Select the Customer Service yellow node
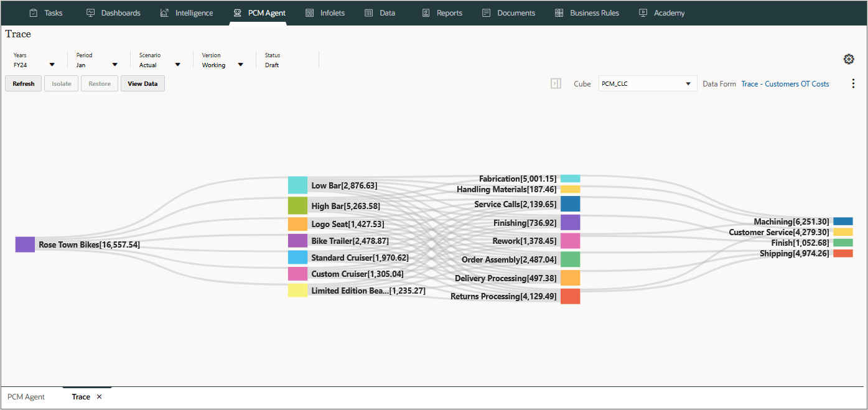 [843, 232]
